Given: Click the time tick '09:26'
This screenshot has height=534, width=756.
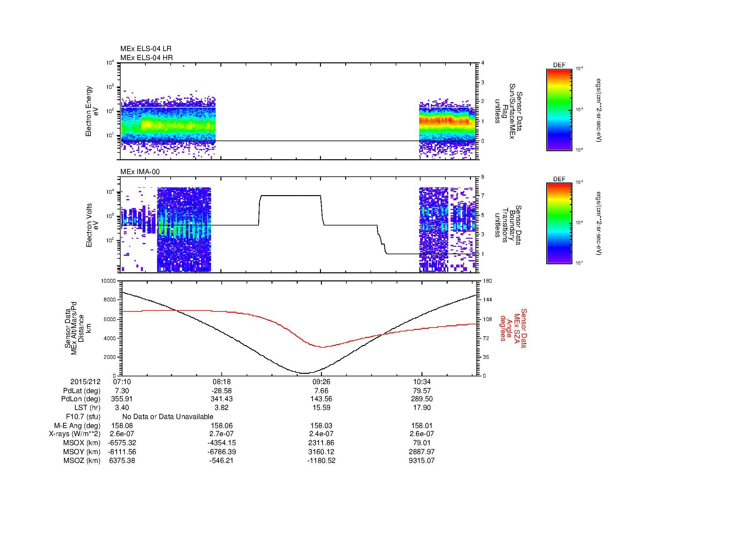Looking at the screenshot, I should point(321,382).
